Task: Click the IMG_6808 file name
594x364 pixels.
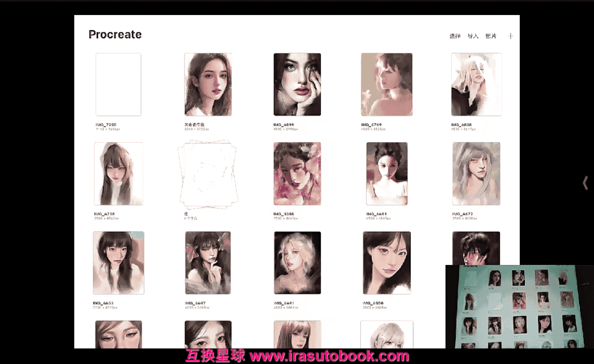Action: point(461,125)
